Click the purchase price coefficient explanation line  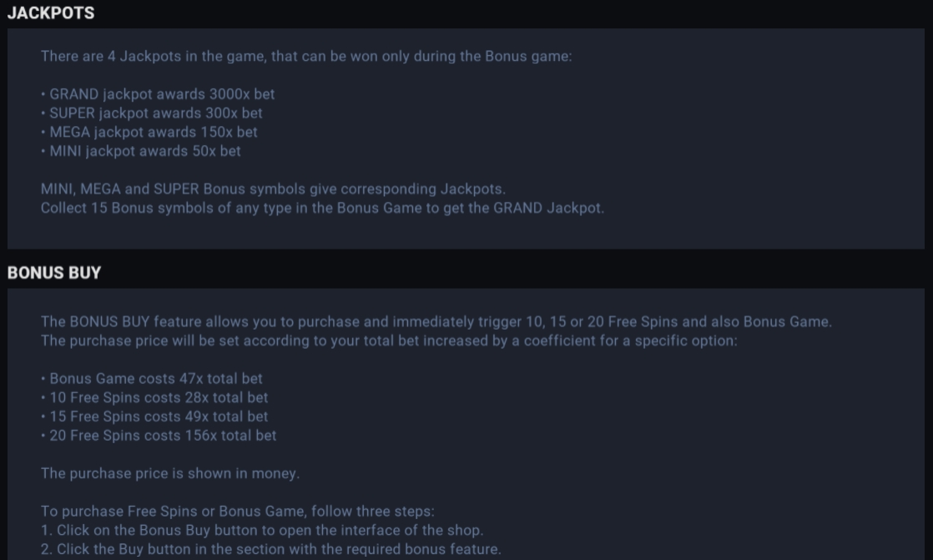pos(389,341)
